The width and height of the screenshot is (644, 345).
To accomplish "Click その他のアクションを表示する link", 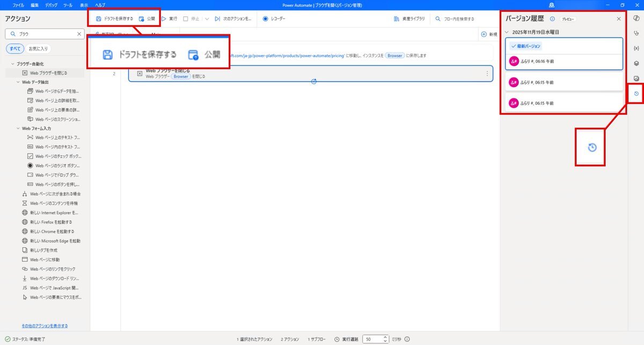I will click(45, 326).
